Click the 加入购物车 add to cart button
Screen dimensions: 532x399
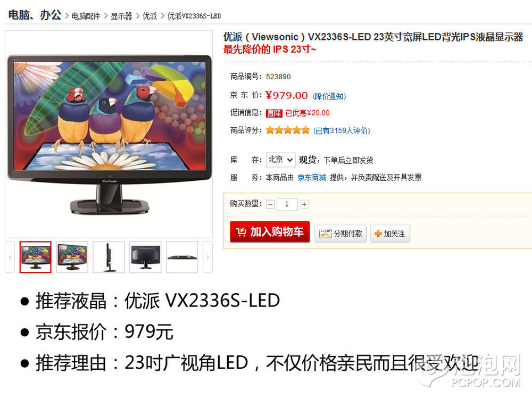(x=270, y=232)
